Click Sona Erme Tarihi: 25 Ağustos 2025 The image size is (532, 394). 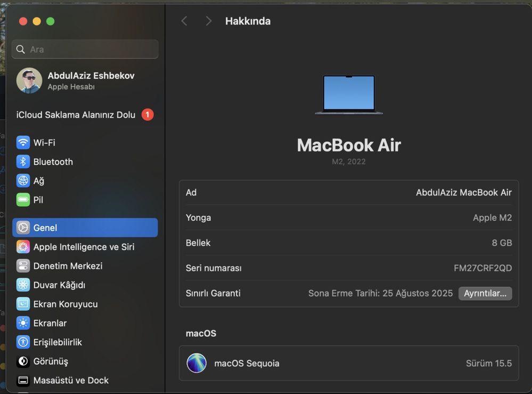pyautogui.click(x=380, y=293)
